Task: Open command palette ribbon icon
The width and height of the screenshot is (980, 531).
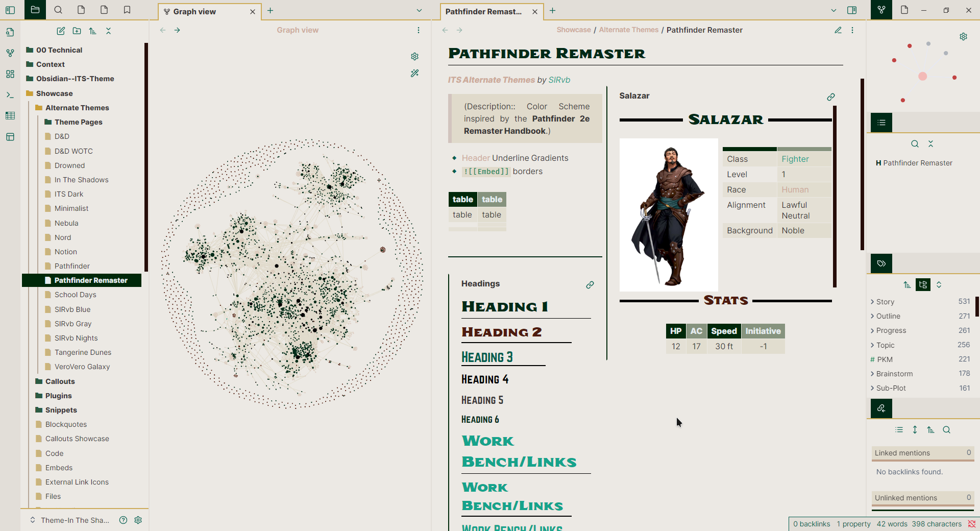Action: coord(10,95)
